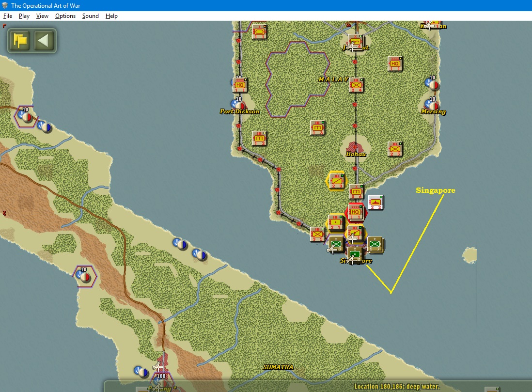Image resolution: width=532 pixels, height=392 pixels.
Task: Open the Help menu
Action: point(111,16)
